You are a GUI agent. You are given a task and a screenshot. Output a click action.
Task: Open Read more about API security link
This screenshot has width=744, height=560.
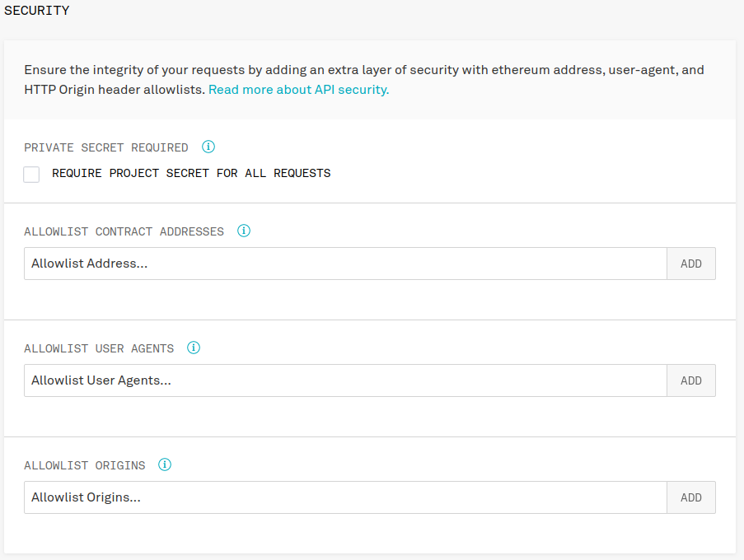(298, 90)
